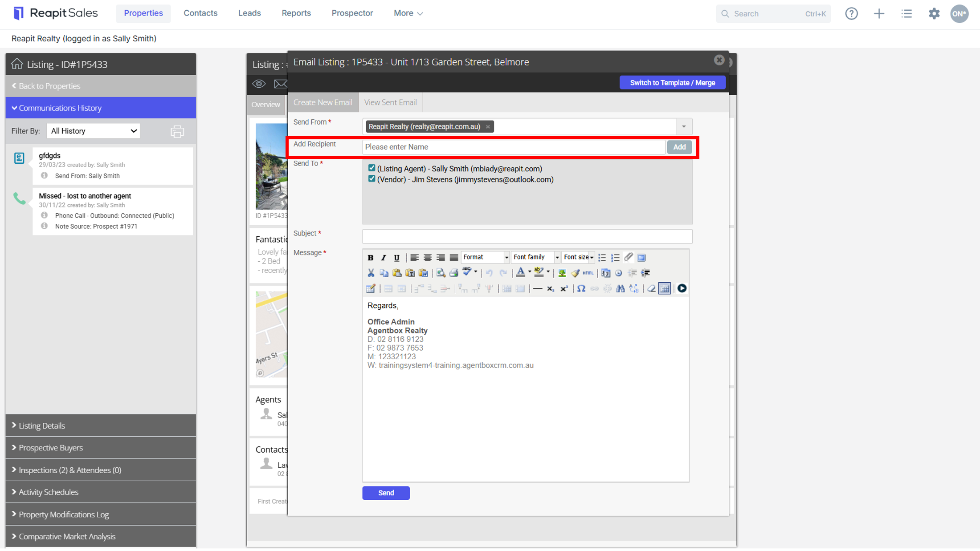This screenshot has height=551, width=980.
Task: Toggle bold formatting in the message editor
Action: 370,258
